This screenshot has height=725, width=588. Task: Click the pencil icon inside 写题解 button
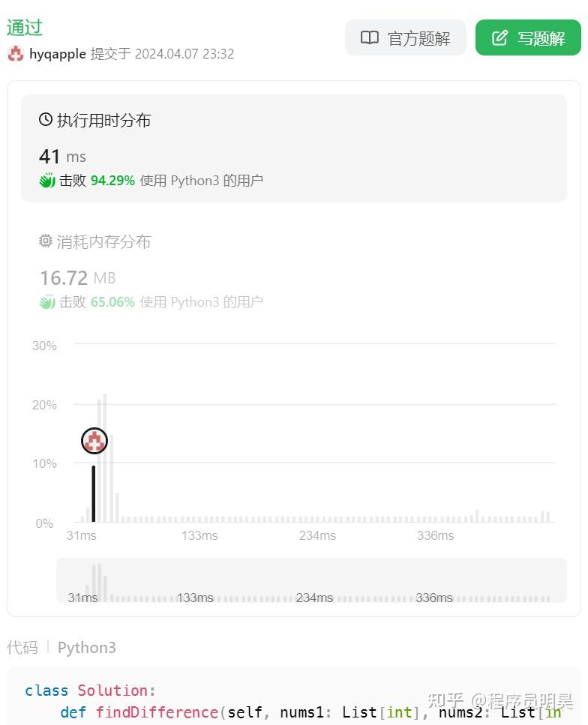click(x=499, y=37)
